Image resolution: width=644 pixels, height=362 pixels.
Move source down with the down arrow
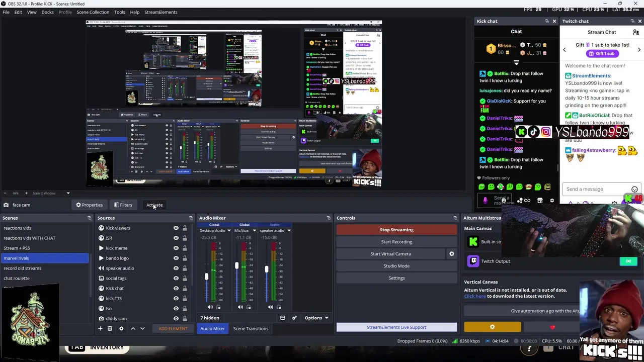(142, 328)
